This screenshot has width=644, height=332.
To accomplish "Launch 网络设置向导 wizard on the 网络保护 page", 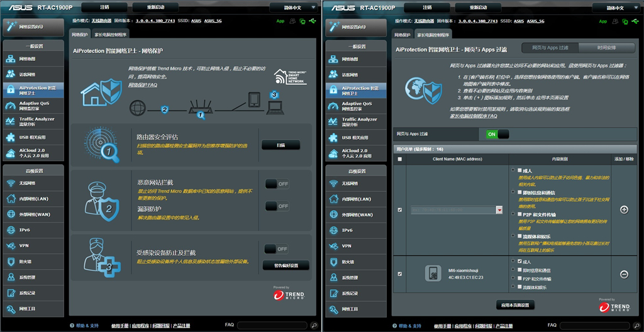I will point(33,26).
